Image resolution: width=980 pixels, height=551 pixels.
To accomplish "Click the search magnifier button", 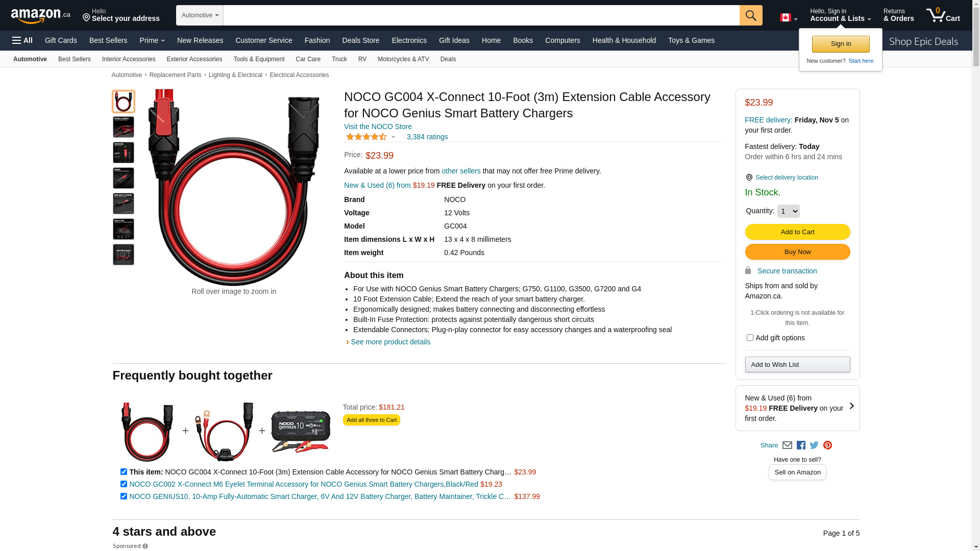I will tap(751, 15).
